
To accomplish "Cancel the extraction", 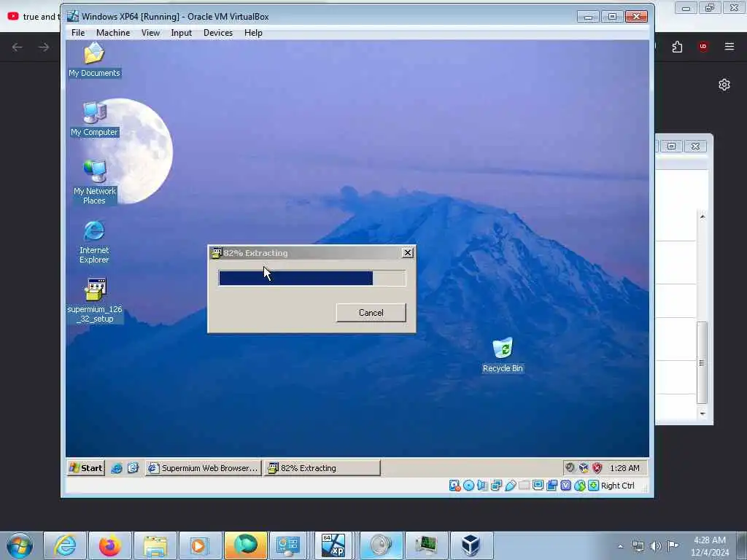I will point(371,313).
